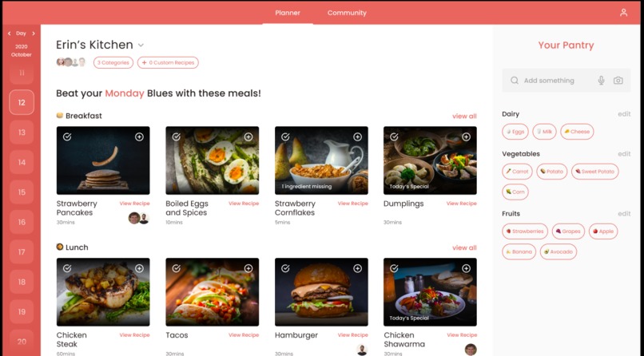Image resolution: width=644 pixels, height=356 pixels.
Task: Select Apple pantry chip
Action: 603,231
